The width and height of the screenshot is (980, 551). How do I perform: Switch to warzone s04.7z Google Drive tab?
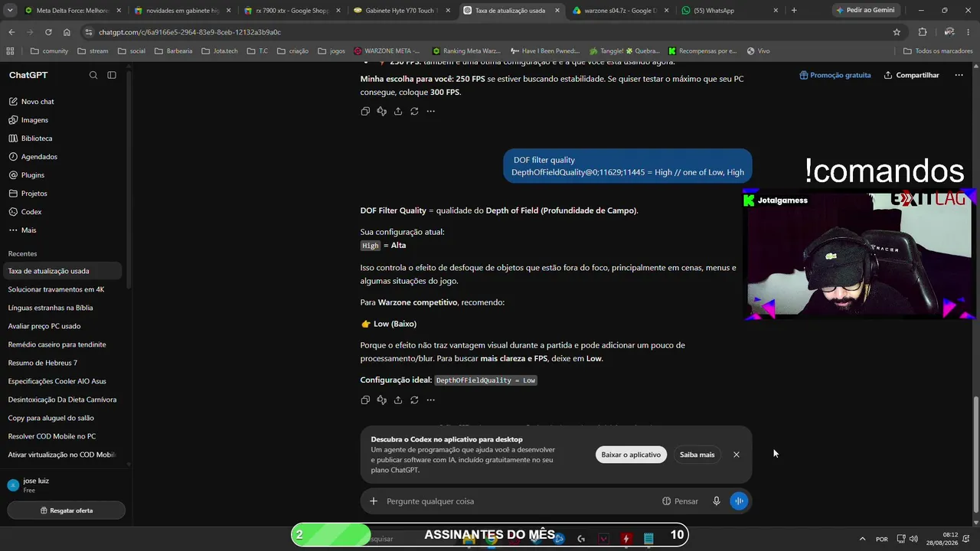[x=621, y=11]
